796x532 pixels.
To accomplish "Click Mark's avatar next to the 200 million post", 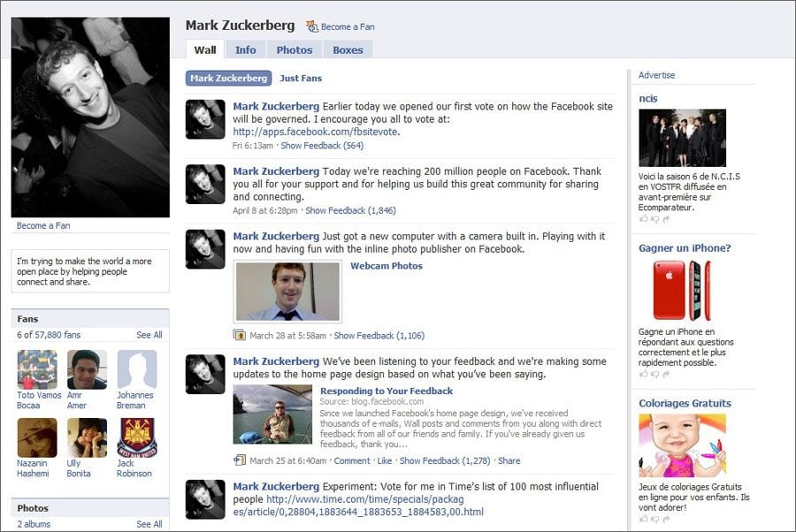I will click(205, 183).
